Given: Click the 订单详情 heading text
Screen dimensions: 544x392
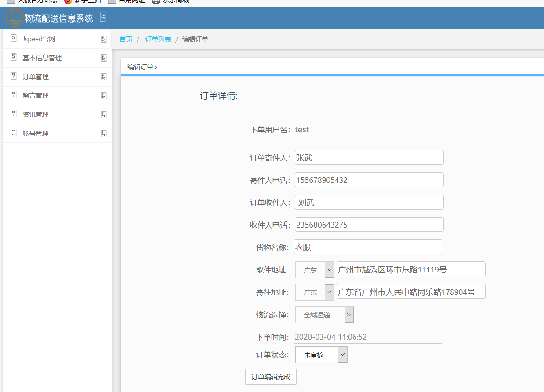Looking at the screenshot, I should click(219, 96).
